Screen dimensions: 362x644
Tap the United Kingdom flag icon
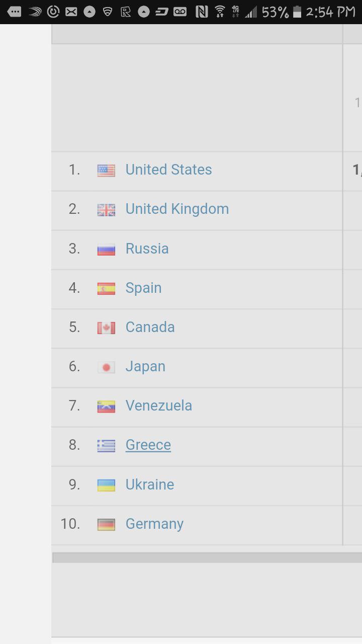pos(106,210)
